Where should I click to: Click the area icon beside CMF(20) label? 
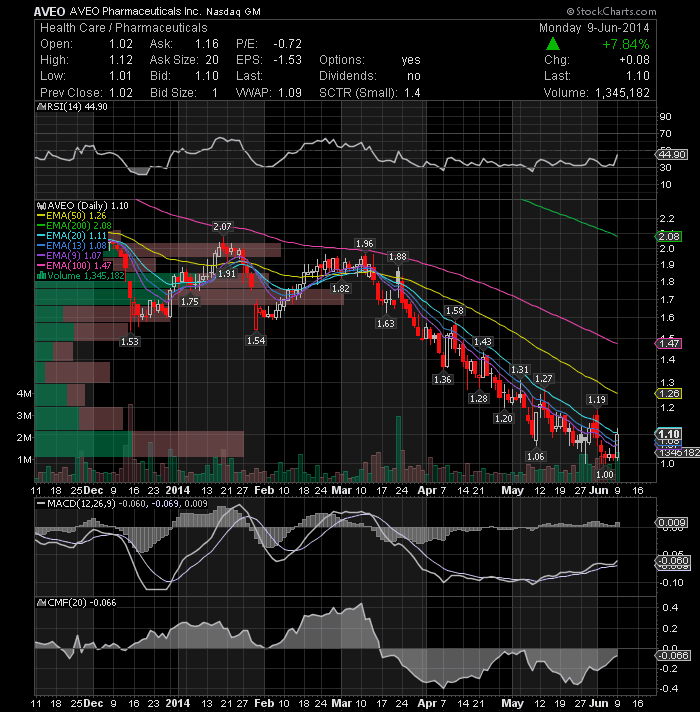[41, 603]
